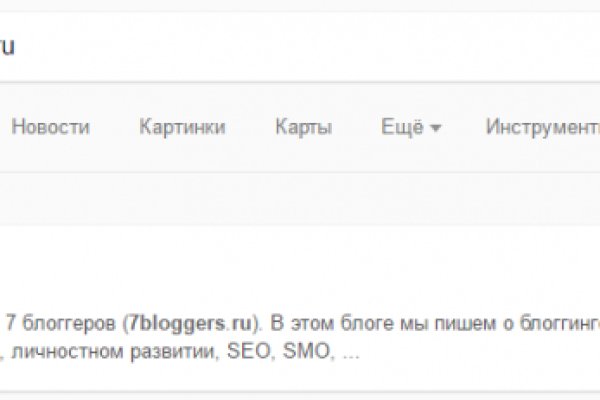Click the arrow next to Ещё
The image size is (600, 400).
(437, 129)
